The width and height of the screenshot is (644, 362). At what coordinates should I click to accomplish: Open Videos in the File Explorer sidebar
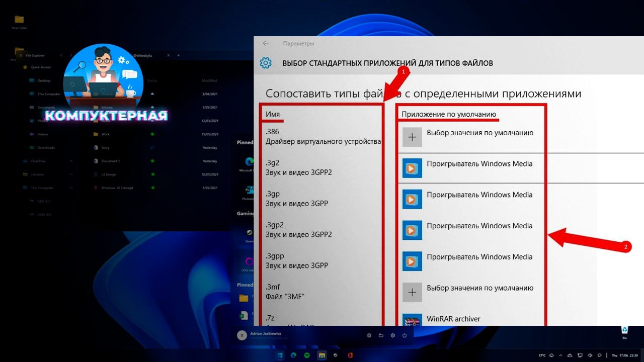tap(40, 134)
